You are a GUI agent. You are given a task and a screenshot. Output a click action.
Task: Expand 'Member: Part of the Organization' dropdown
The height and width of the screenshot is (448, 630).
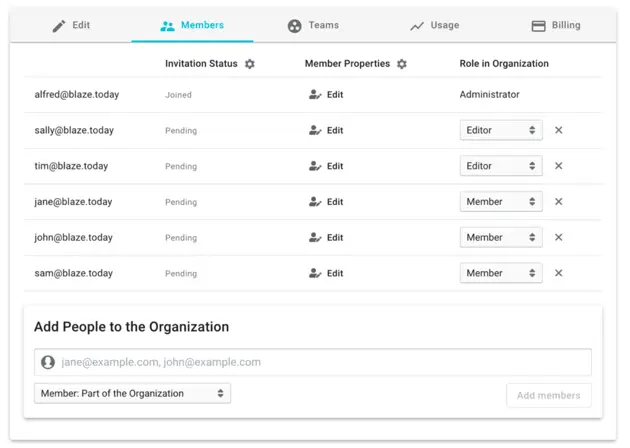132,394
